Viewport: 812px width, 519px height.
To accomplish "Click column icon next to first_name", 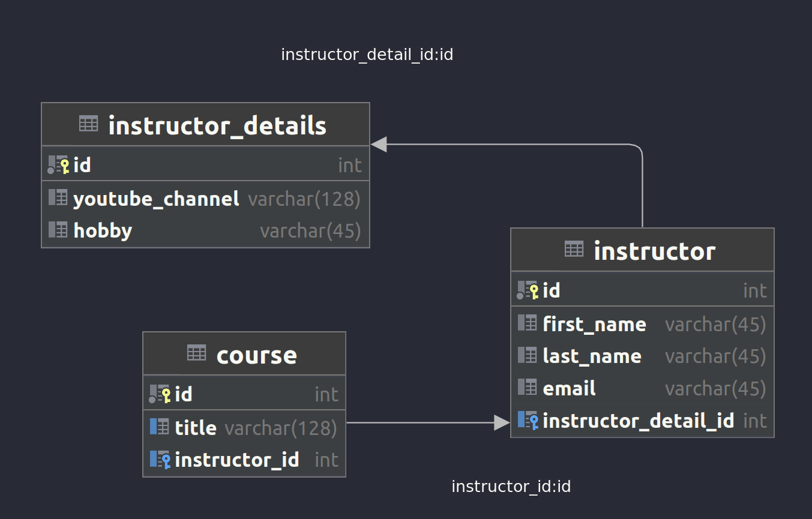I will [527, 323].
